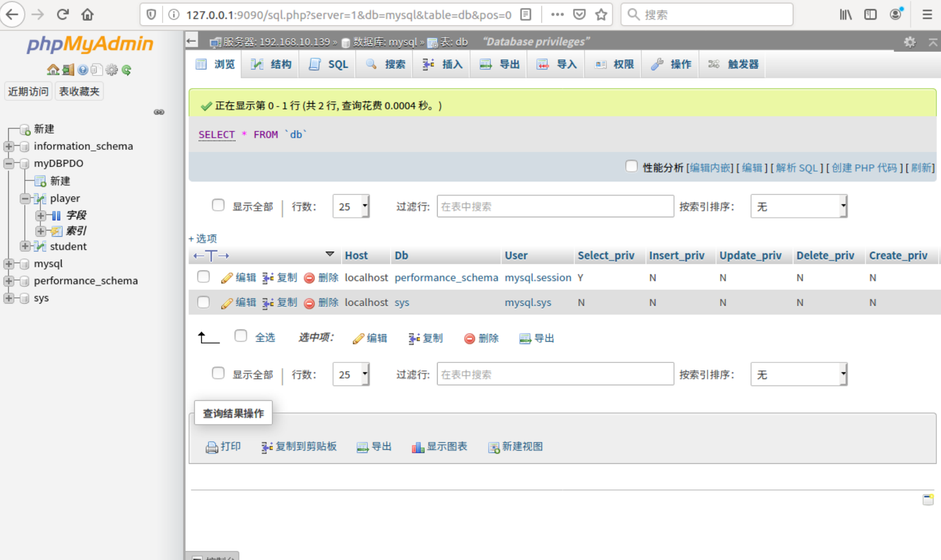Open the Triggers tab

coord(733,65)
